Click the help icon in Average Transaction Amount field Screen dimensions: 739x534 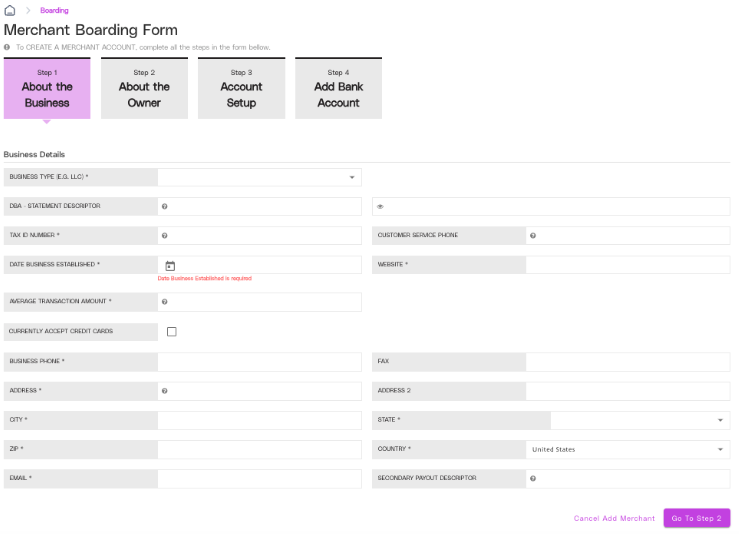pyautogui.click(x=164, y=302)
